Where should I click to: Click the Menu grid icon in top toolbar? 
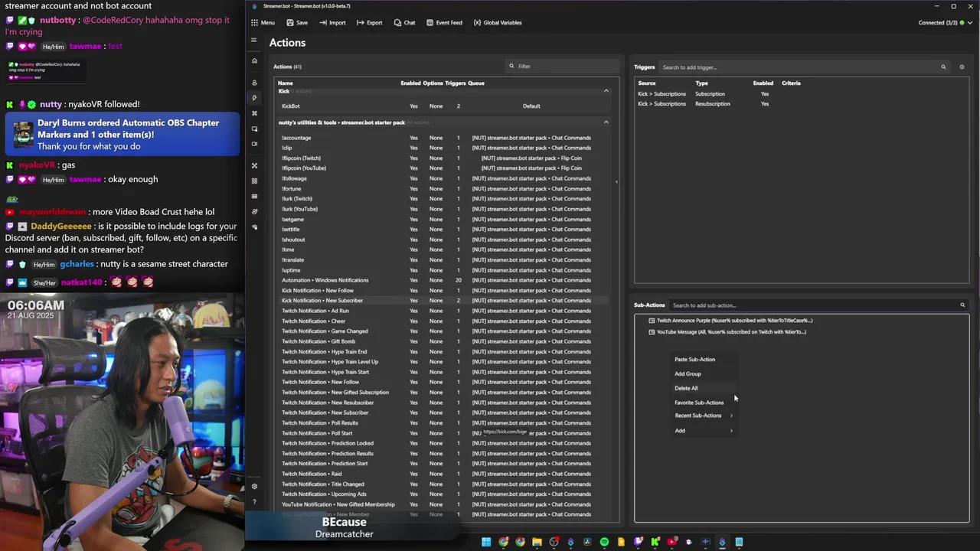(x=254, y=22)
